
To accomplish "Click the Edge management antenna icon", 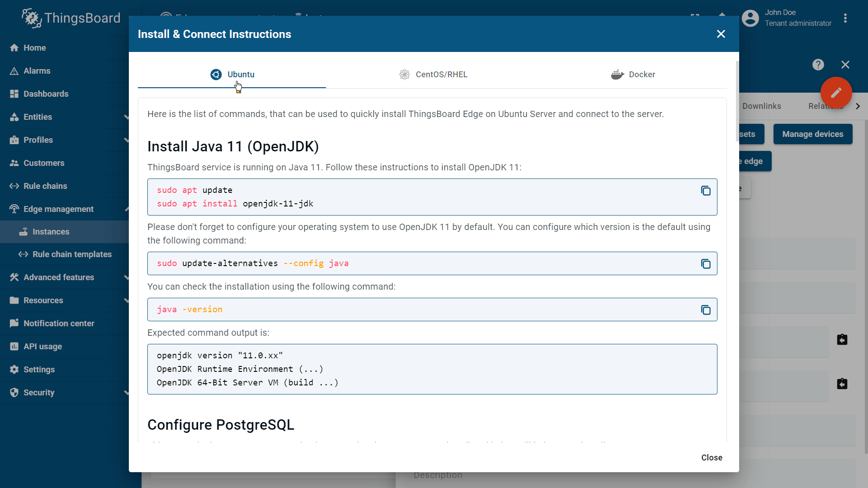I will [x=14, y=209].
